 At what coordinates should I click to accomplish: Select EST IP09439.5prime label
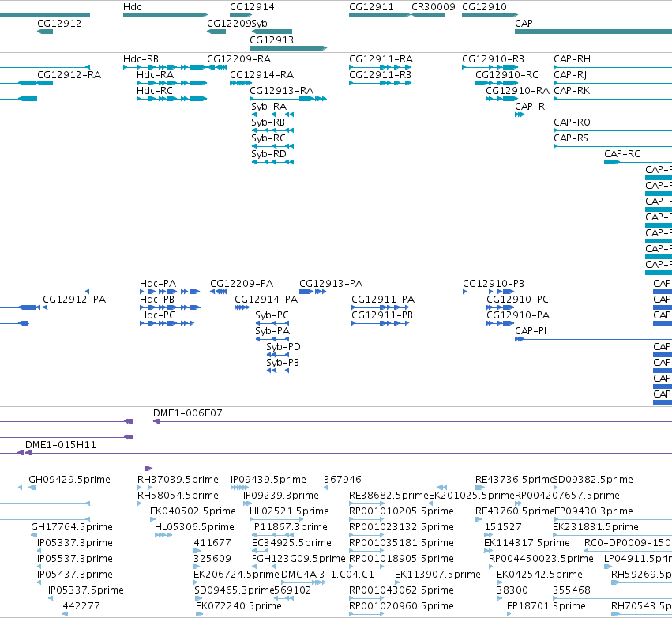tap(268, 480)
